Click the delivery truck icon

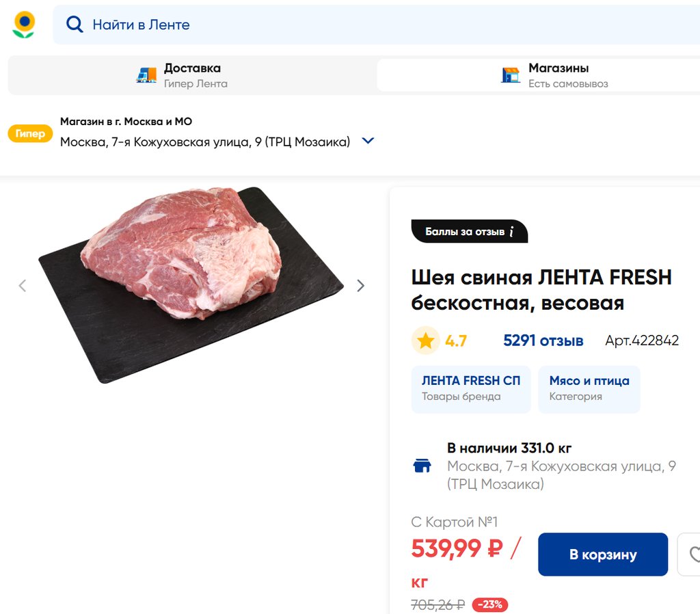tap(146, 75)
